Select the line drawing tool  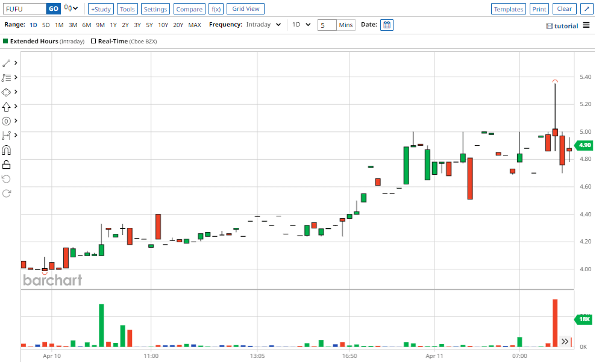click(6, 63)
